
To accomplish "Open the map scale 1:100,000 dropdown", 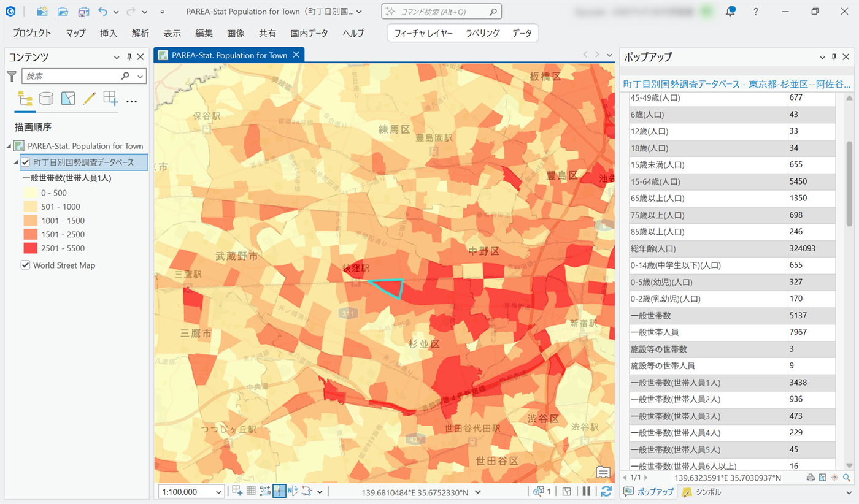I will 219,492.
